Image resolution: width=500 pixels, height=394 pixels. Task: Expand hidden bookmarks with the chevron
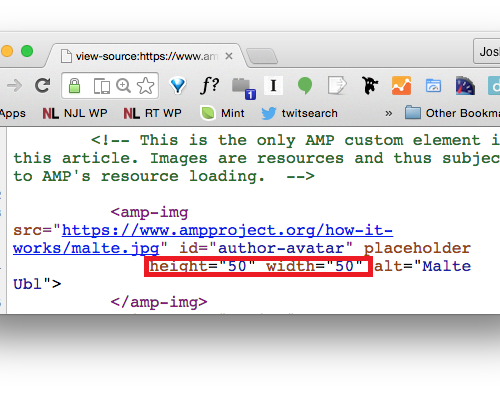pyautogui.click(x=388, y=114)
